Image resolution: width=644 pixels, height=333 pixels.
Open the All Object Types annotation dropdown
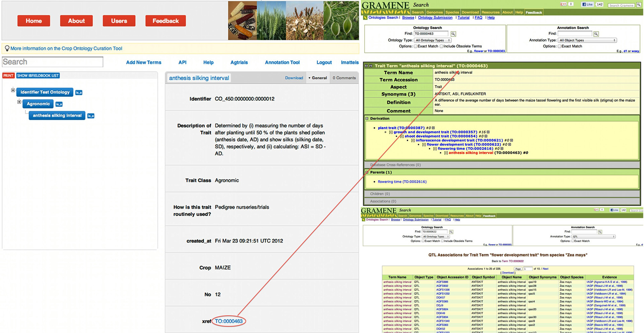[587, 40]
